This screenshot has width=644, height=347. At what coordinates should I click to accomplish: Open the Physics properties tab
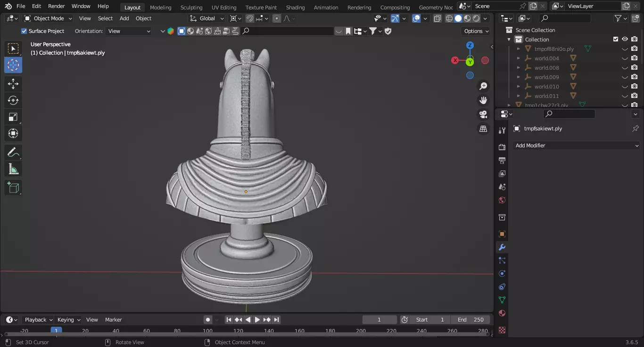[x=502, y=274]
